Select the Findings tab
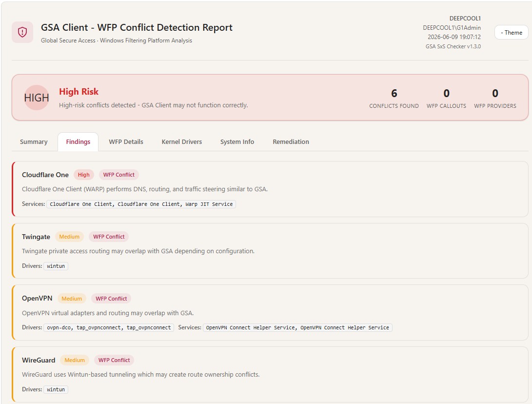 pos(78,141)
